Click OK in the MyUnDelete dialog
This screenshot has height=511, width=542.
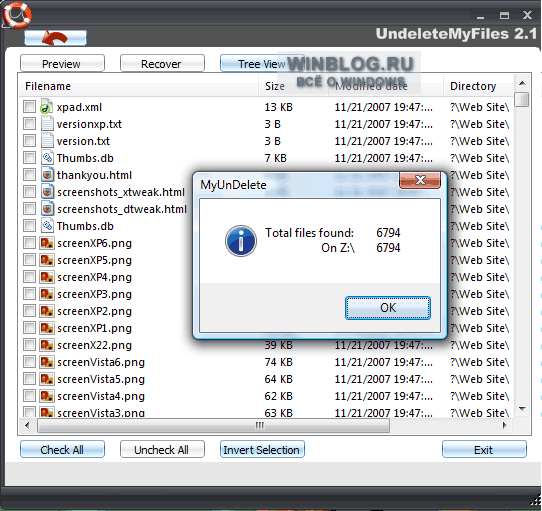pos(388,307)
